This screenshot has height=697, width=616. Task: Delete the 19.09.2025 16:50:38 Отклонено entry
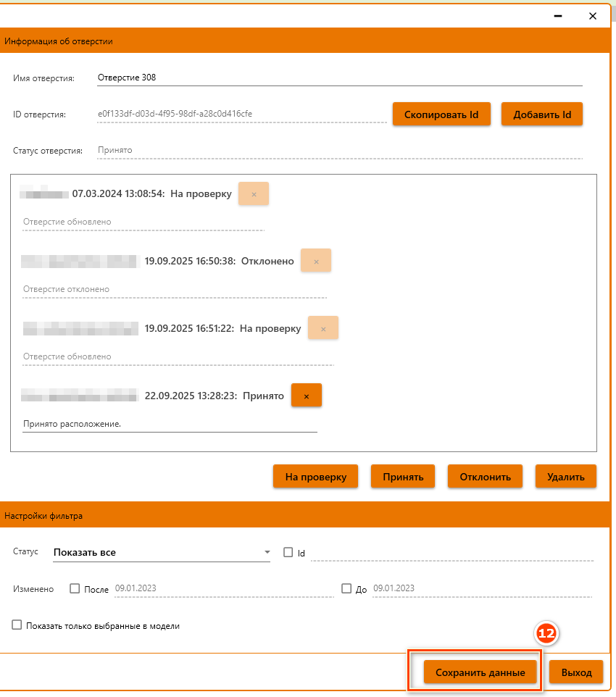pyautogui.click(x=316, y=261)
